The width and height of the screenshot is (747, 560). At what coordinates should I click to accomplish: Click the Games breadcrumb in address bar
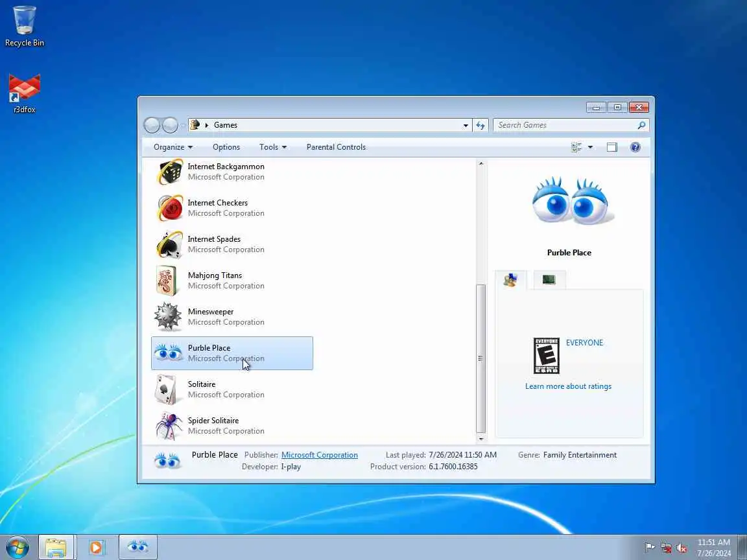pos(226,125)
